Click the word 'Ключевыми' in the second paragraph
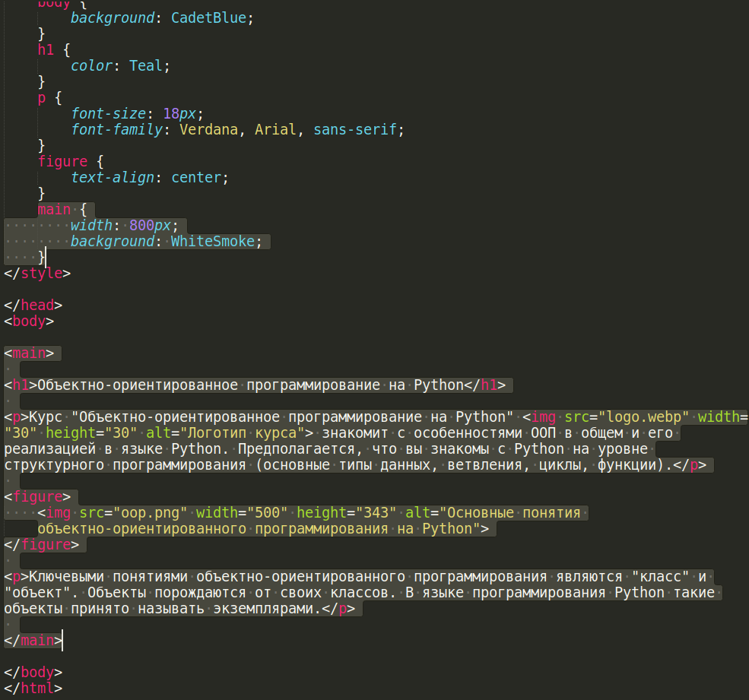The height and width of the screenshot is (700, 749). click(66, 577)
